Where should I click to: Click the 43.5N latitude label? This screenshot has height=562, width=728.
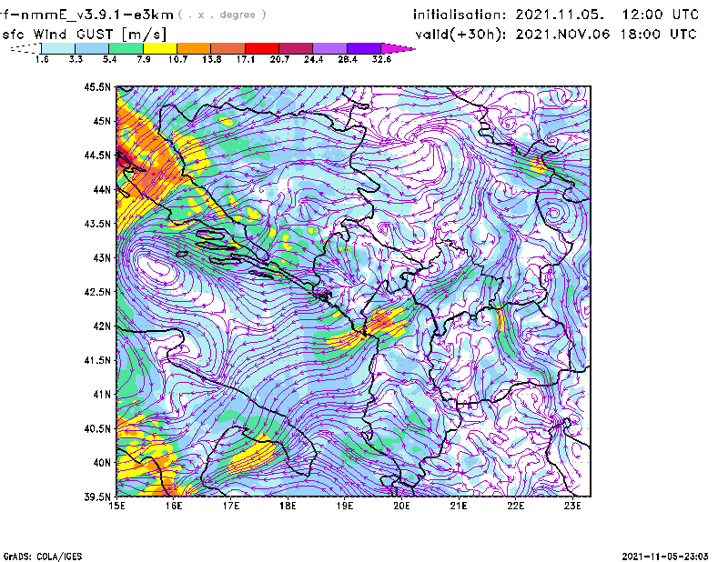97,224
